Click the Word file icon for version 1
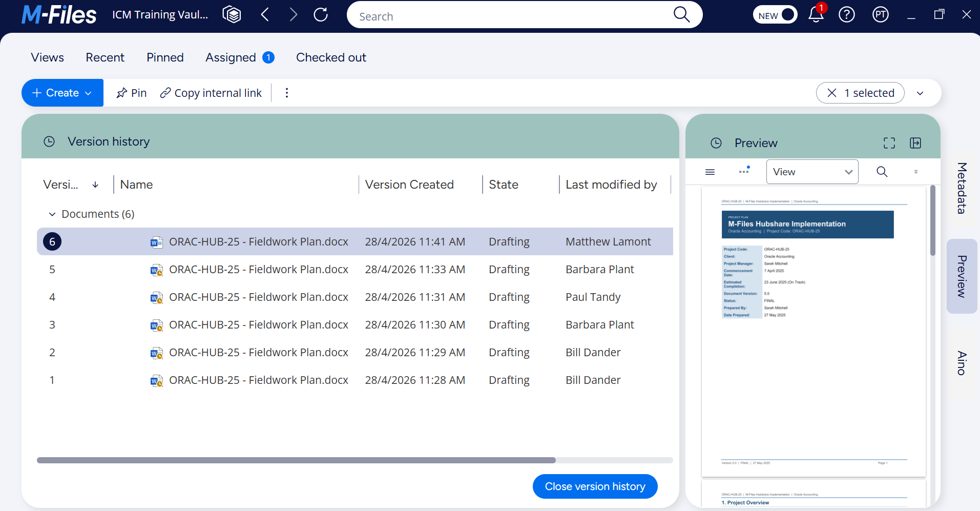This screenshot has width=980, height=511. pyautogui.click(x=156, y=380)
